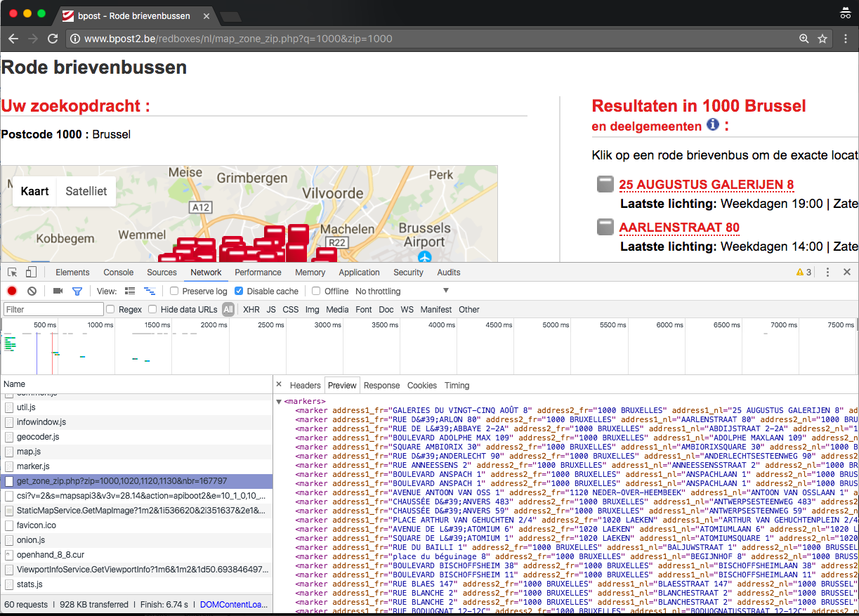Open the Chrome three-dot menu
Screen dimensions: 859x616
(x=846, y=39)
